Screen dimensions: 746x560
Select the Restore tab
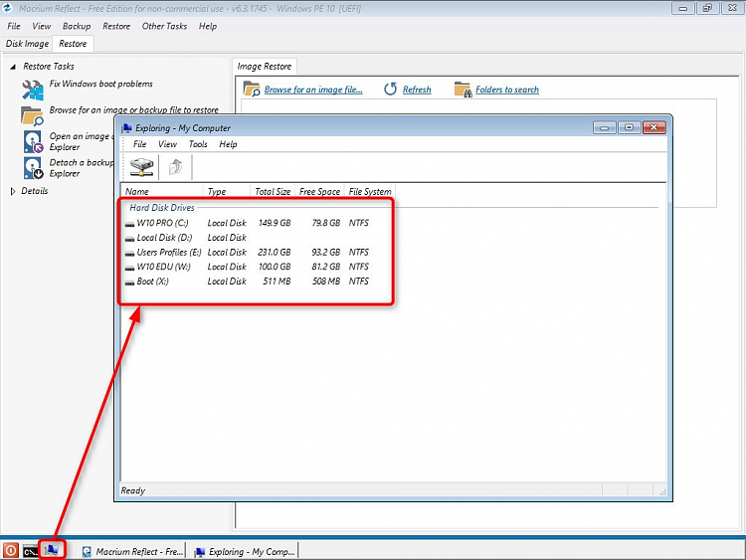(73, 44)
